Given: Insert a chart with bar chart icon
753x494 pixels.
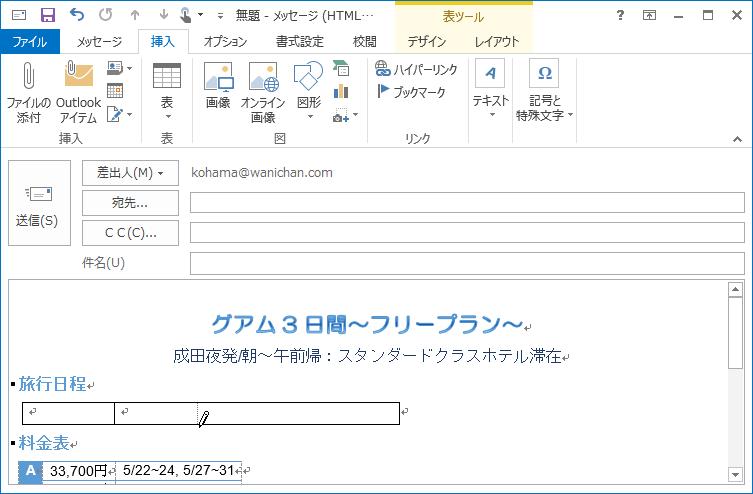Looking at the screenshot, I should 340,91.
